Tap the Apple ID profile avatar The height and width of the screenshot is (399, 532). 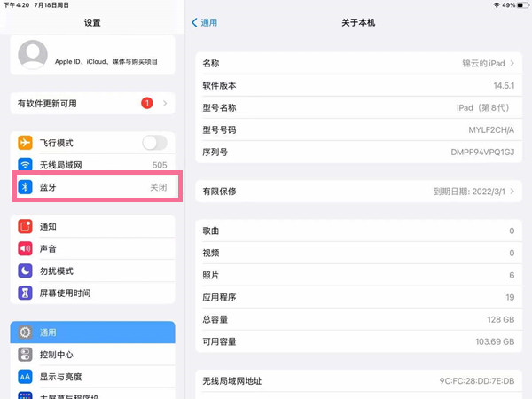[x=33, y=55]
